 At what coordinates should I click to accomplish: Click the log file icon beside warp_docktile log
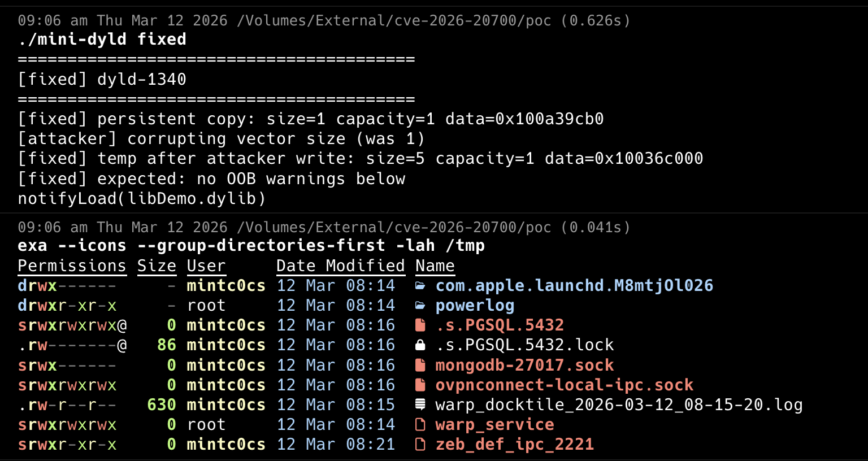pos(420,405)
